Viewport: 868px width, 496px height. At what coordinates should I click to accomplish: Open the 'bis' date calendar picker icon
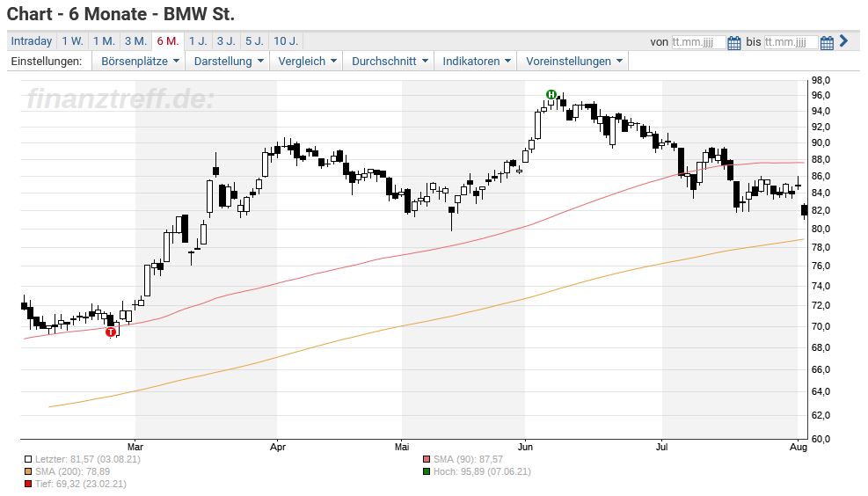pyautogui.click(x=827, y=42)
